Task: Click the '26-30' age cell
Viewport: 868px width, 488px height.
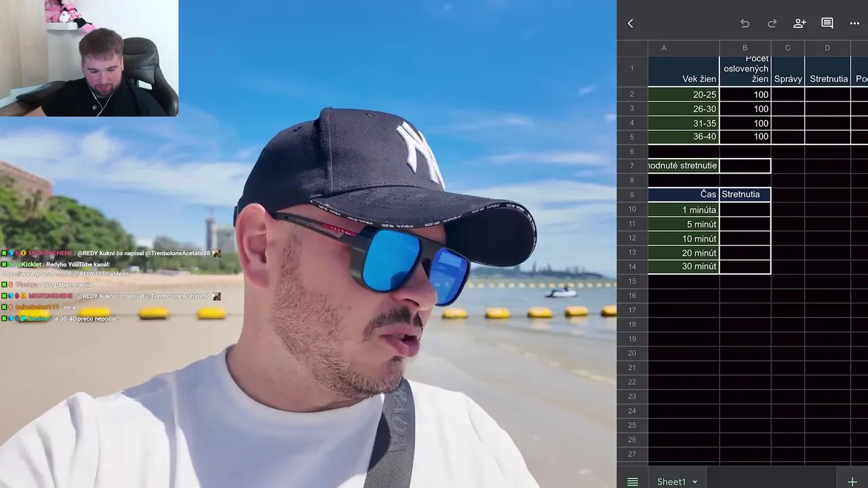Action: pos(684,108)
